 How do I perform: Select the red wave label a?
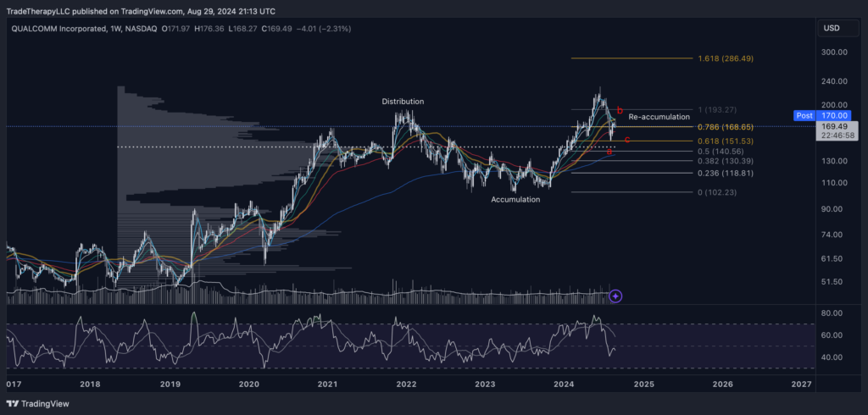pos(609,152)
